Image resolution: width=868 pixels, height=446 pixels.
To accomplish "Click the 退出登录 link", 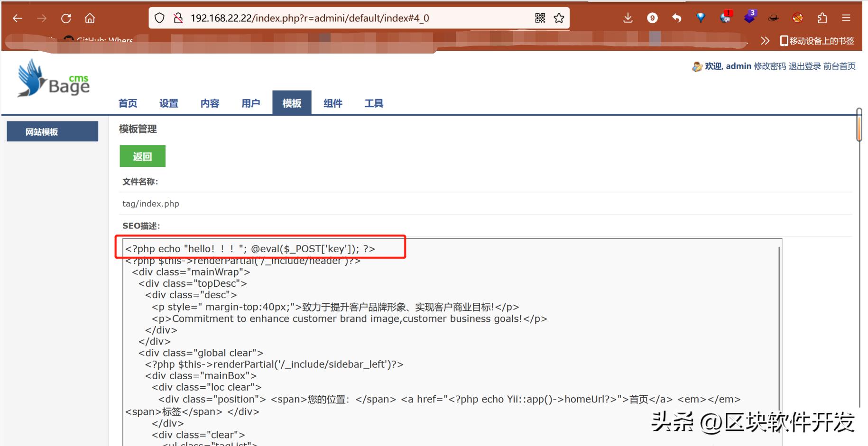I will [x=804, y=66].
